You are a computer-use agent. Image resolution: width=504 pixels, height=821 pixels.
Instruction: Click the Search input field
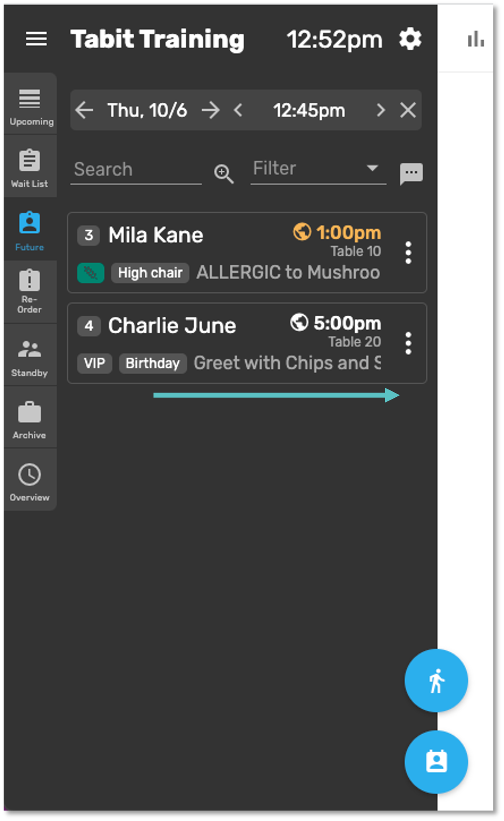pyautogui.click(x=136, y=170)
